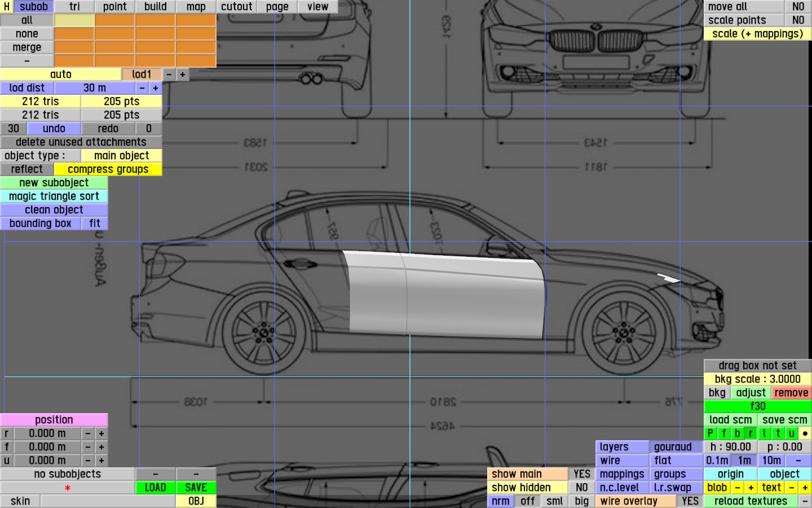Screen dimensions: 812x508
Task: Increase blob size with plus
Action: tap(751, 488)
